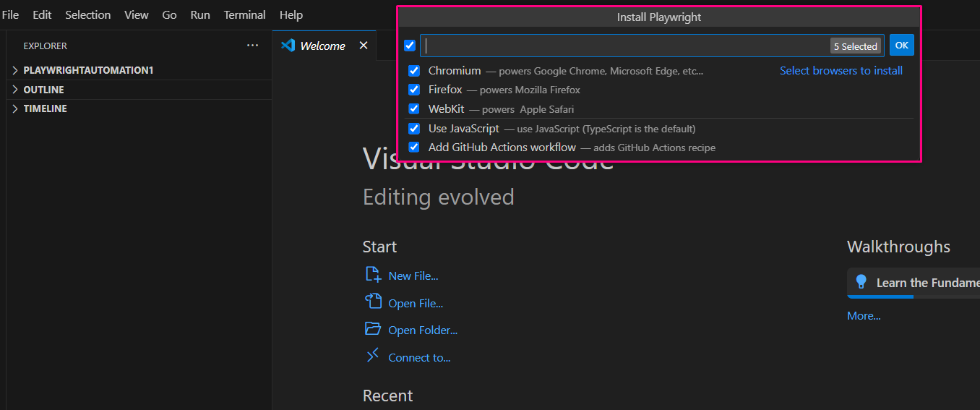980x410 pixels.
Task: Toggle Add GitHub Actions workflow checkbox
Action: click(414, 148)
